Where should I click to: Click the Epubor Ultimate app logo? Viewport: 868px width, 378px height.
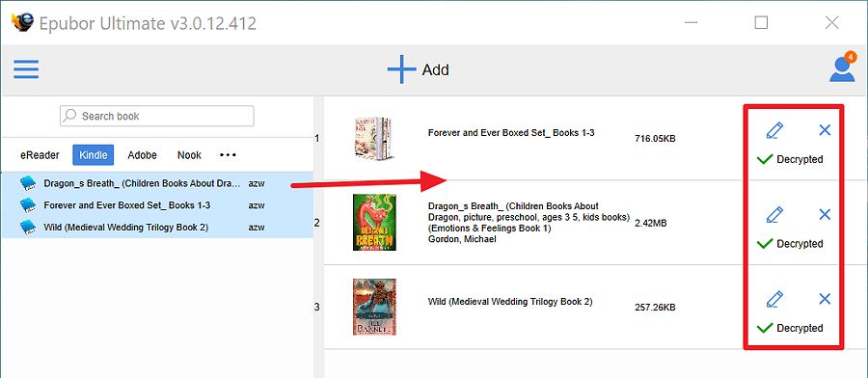23,23
